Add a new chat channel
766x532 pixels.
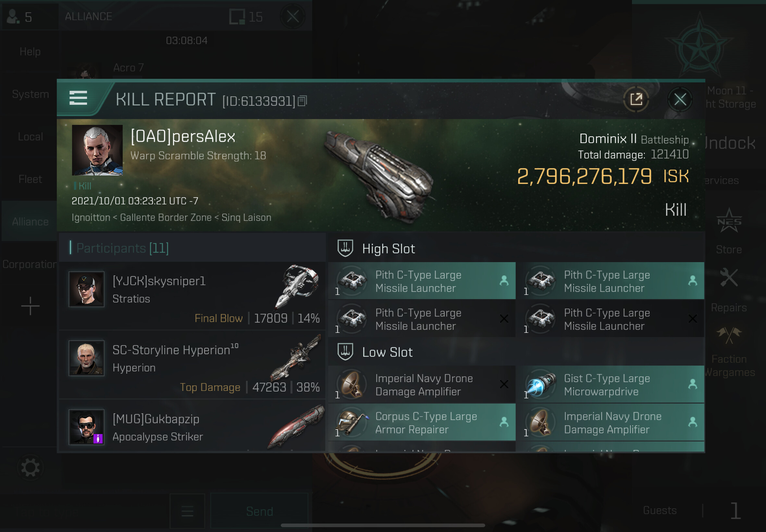(30, 306)
